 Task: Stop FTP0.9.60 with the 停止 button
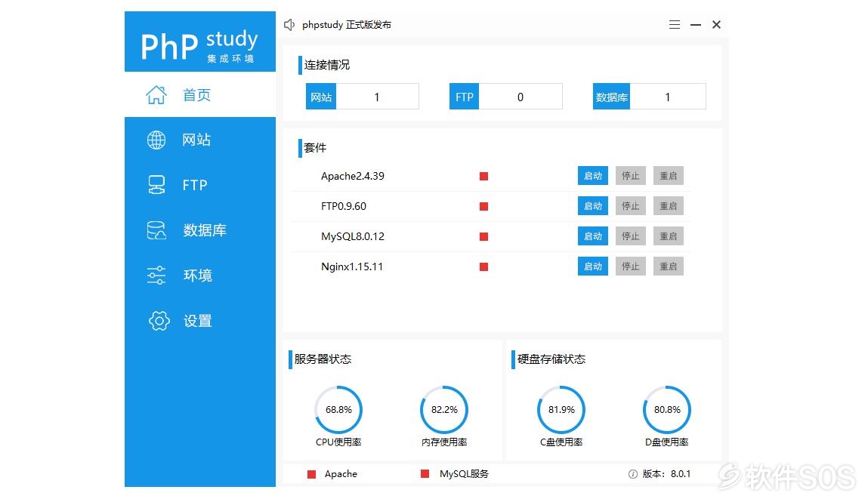(631, 206)
